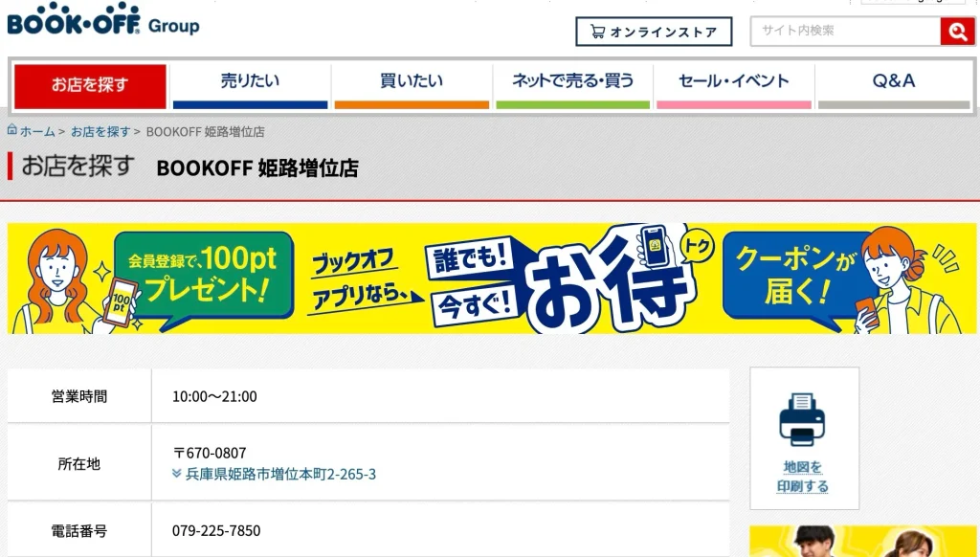Open the オンラインストア online store button
This screenshot has height=557, width=980.
point(654,32)
